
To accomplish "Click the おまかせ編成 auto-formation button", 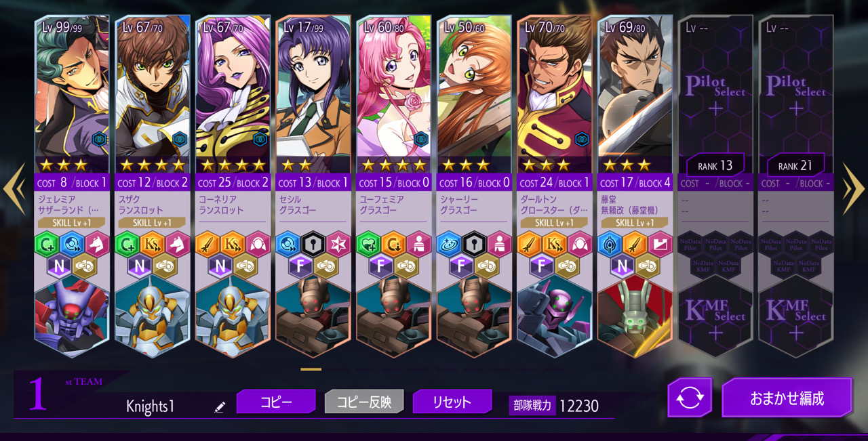I will 787,398.
